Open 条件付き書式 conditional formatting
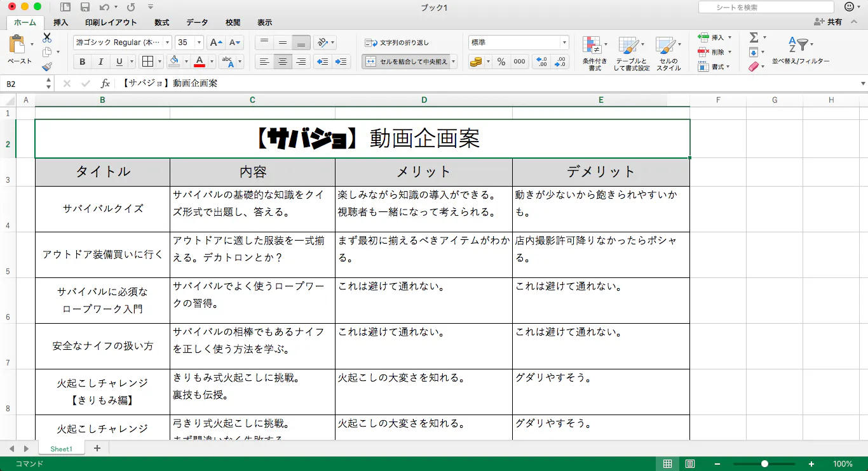 click(594, 53)
